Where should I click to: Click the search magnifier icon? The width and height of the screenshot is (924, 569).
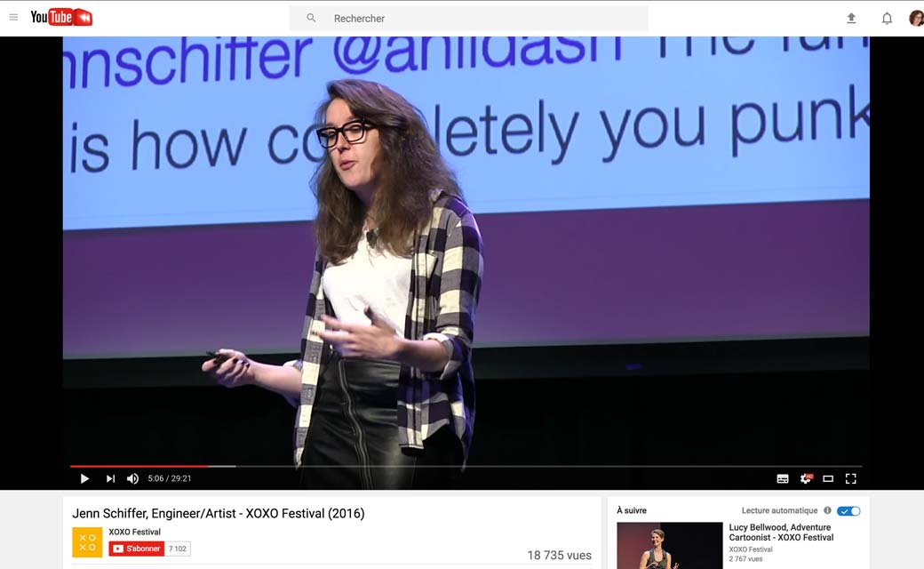click(x=311, y=18)
